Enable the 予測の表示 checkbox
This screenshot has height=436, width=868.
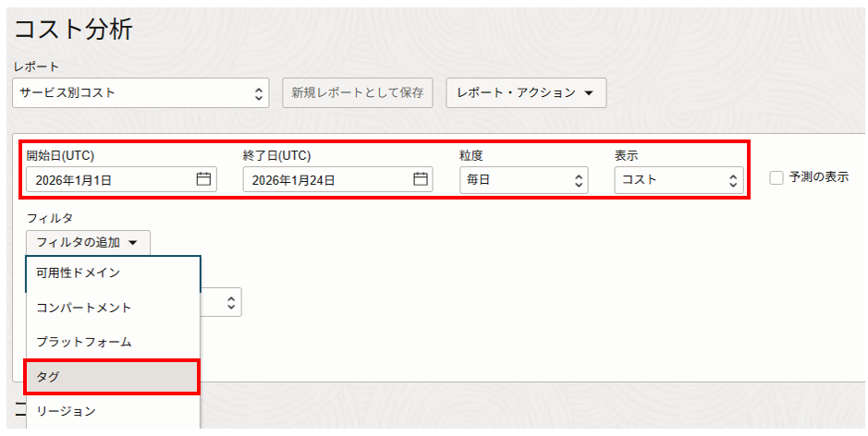pyautogui.click(x=776, y=177)
